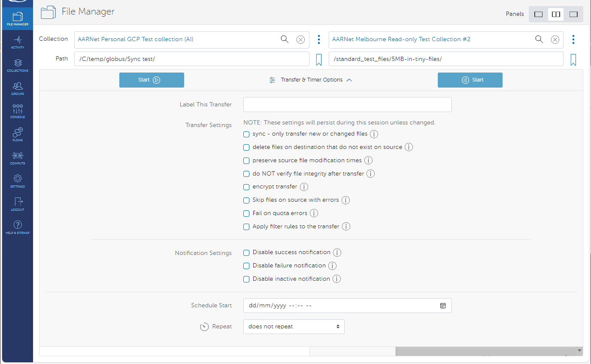This screenshot has width=591, height=364.
Task: Click the Label This Transfer field
Action: [x=348, y=105]
